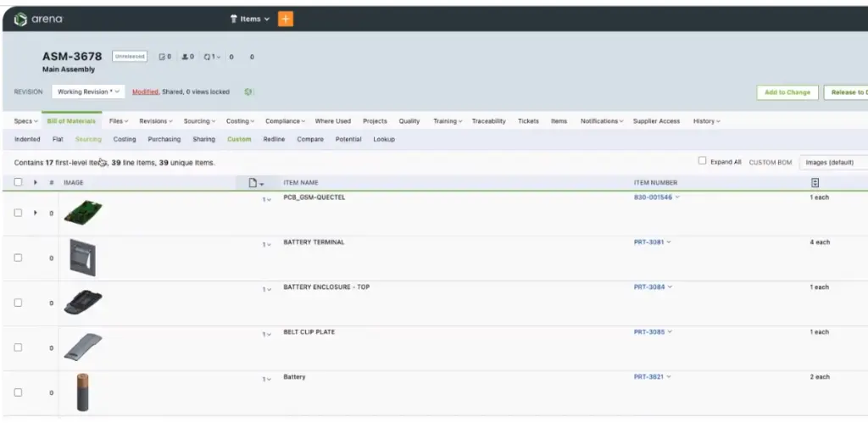
Task: Check the PCB_GSM-QUECTEL row checkbox
Action: (18, 213)
